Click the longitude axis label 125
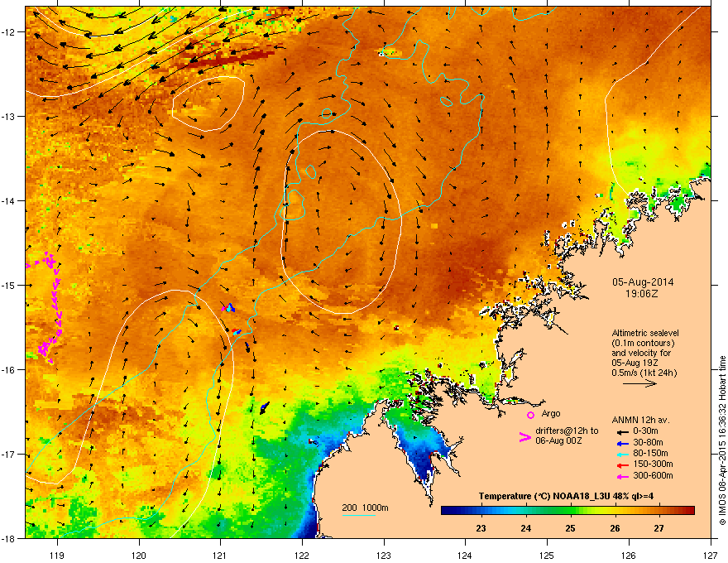Screen dimensions: 728x563 point(547,555)
